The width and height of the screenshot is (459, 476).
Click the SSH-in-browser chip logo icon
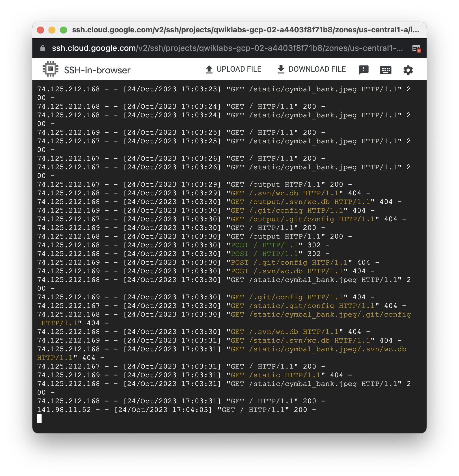pyautogui.click(x=51, y=69)
